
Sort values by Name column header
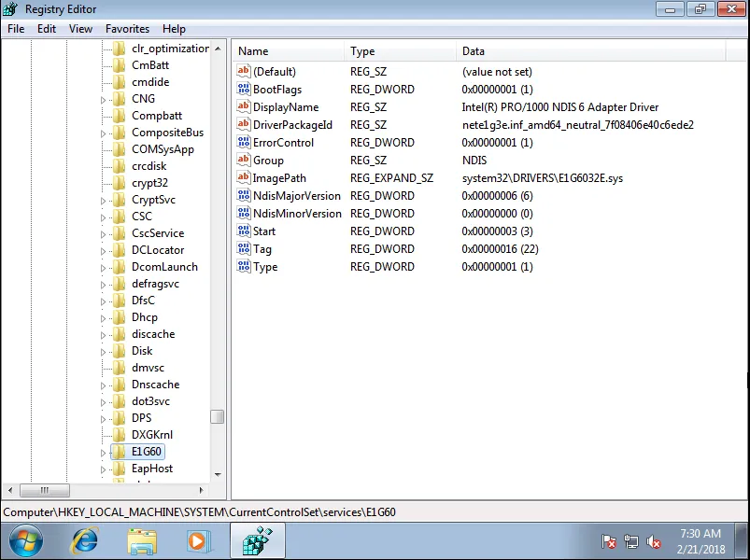[289, 51]
